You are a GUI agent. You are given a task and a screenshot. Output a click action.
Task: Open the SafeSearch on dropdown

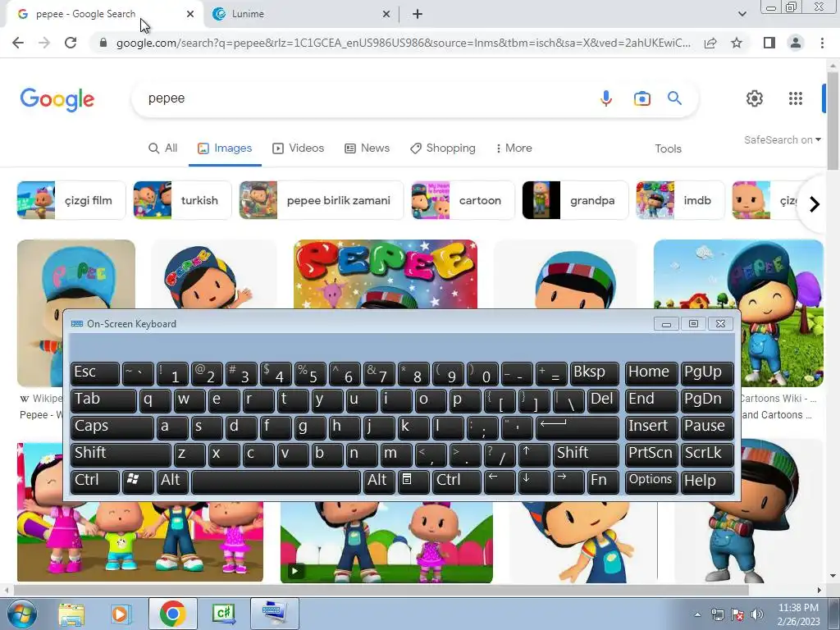click(782, 139)
